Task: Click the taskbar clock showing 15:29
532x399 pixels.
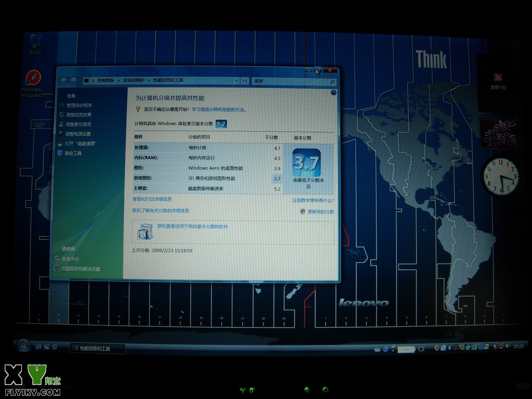Action: tap(518, 346)
